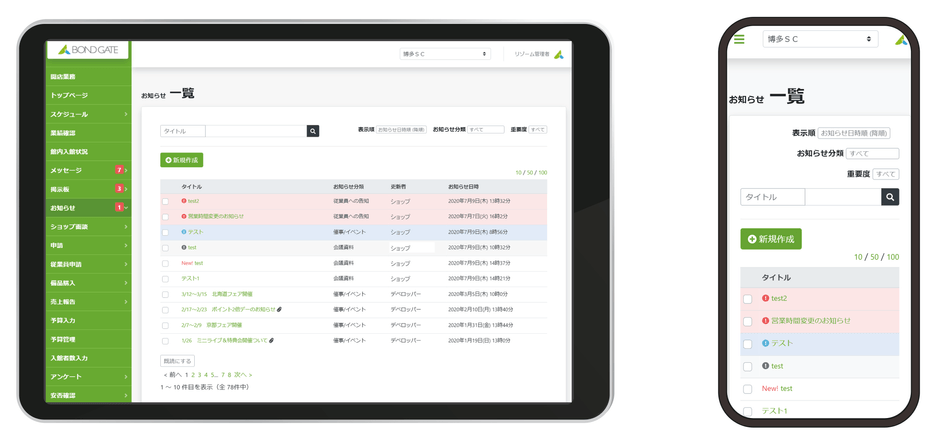
Task: Open page 3 in pagination
Action: tap(200, 375)
